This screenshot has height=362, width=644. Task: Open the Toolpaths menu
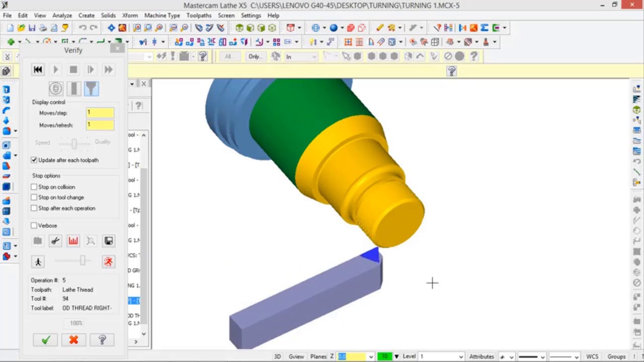[199, 16]
